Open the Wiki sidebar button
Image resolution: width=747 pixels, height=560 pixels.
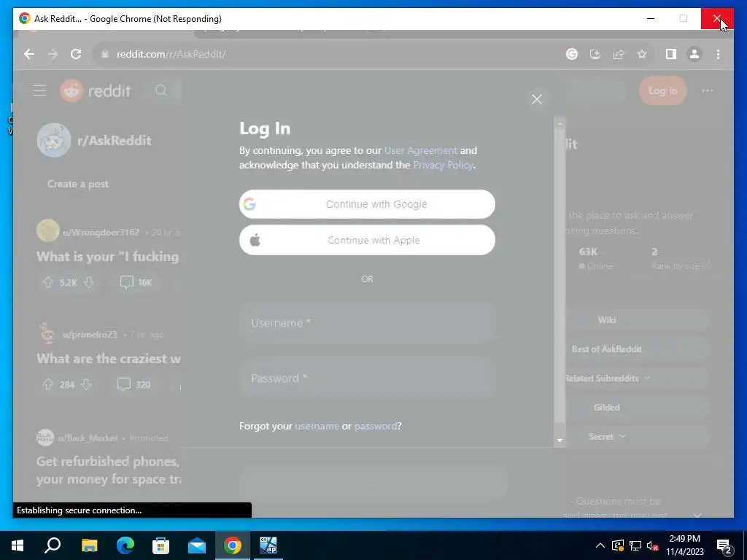point(607,320)
